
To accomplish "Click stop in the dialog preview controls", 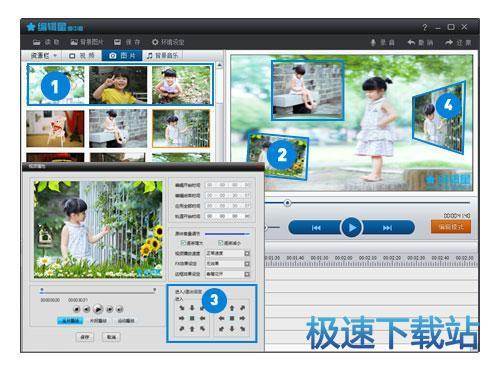I will 76,309.
